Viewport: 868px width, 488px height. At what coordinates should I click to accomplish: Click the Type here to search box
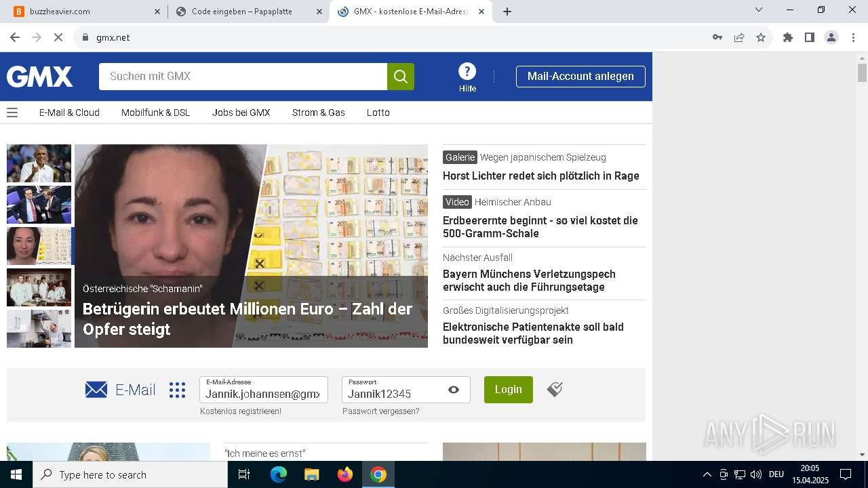click(130, 474)
